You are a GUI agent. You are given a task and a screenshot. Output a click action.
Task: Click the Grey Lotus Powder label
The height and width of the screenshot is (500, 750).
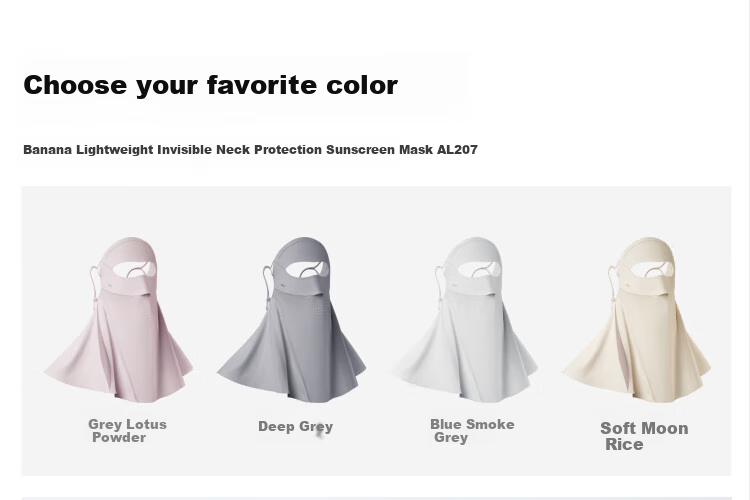point(127,431)
